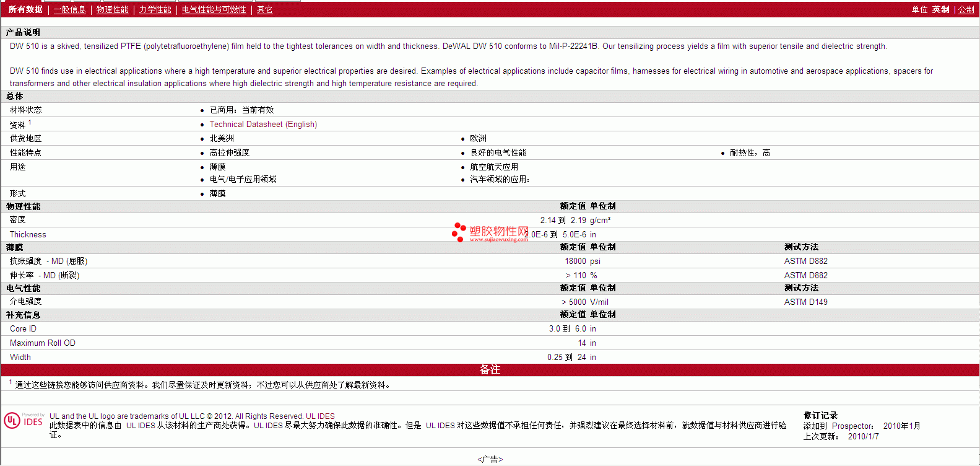Select the Width row label
Image resolution: width=980 pixels, height=466 pixels.
pyautogui.click(x=20, y=357)
